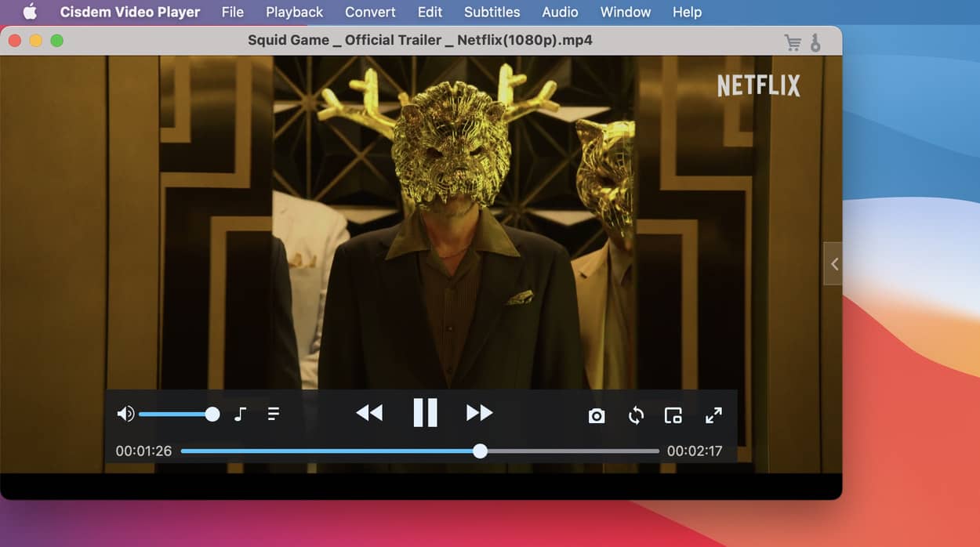Viewport: 980px width, 547px height.
Task: Click the license key icon
Action: pos(815,42)
